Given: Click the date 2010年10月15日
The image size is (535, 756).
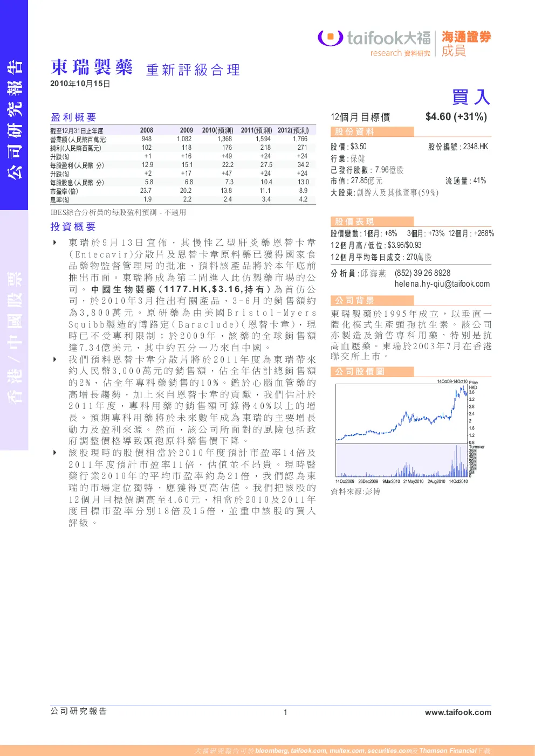Looking at the screenshot, I should pos(80,84).
